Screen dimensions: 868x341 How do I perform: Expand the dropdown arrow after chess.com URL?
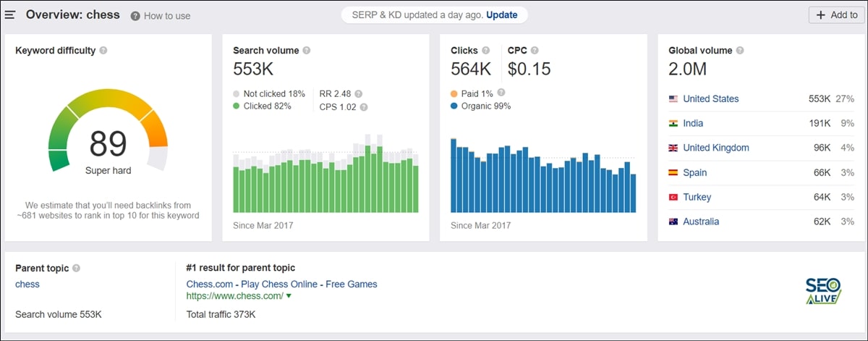click(x=289, y=296)
